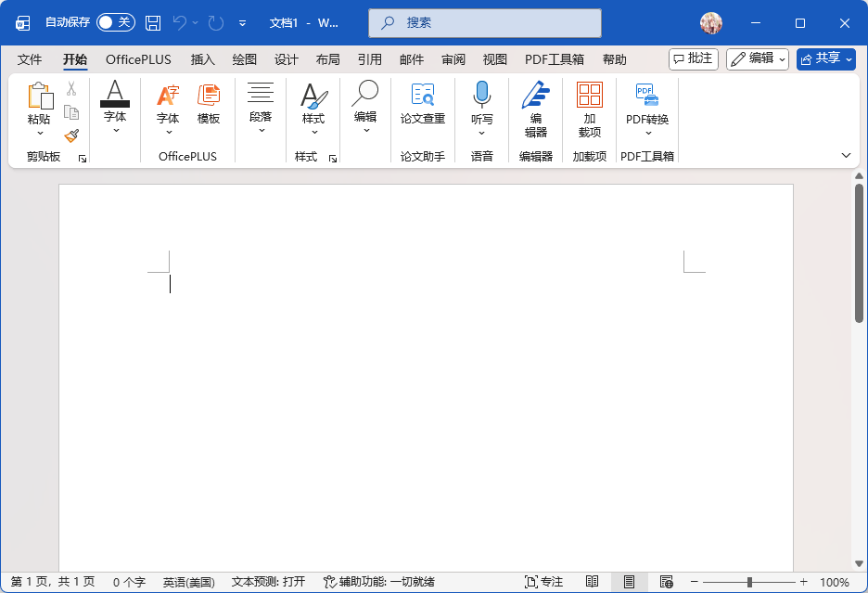Select the Format Painter brush icon
Screen dimensions: 868x593
coord(71,135)
